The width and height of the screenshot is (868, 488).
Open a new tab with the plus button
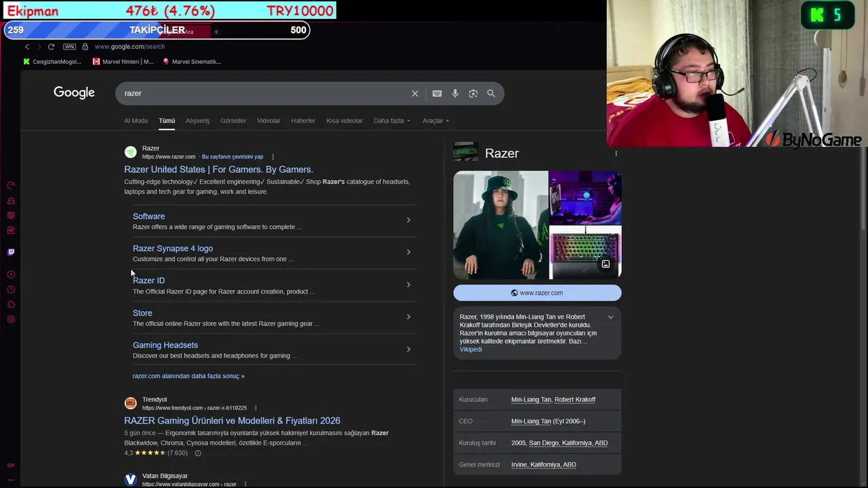click(x=216, y=31)
